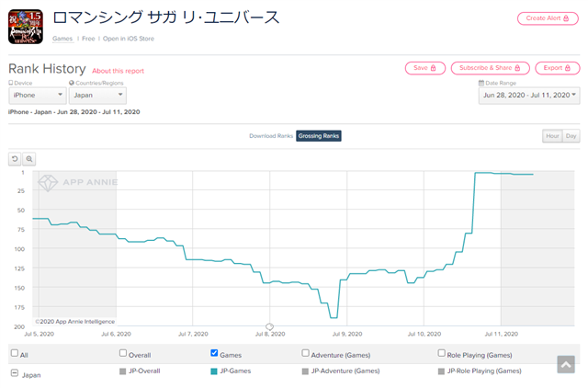
Task: Open the iPhone device dropdown
Action: click(38, 96)
